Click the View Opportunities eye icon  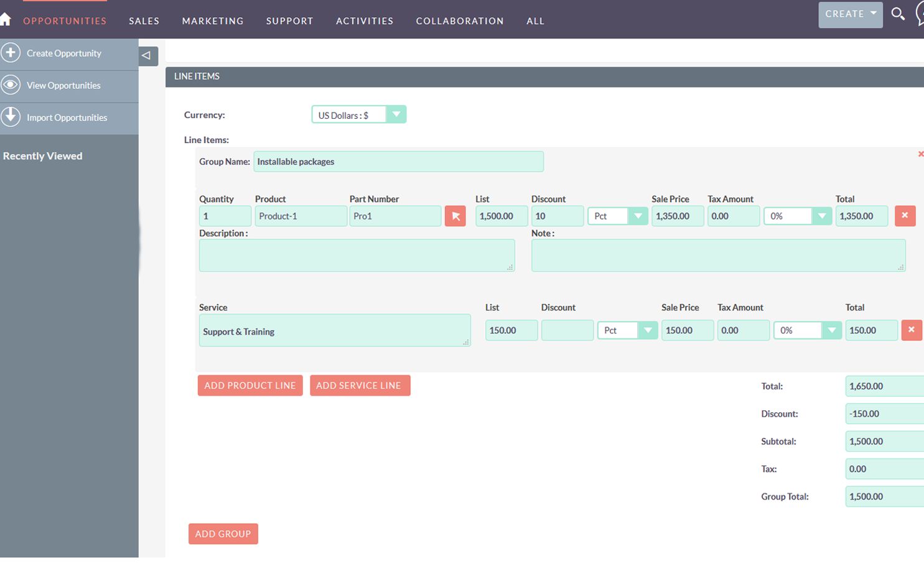tap(11, 85)
